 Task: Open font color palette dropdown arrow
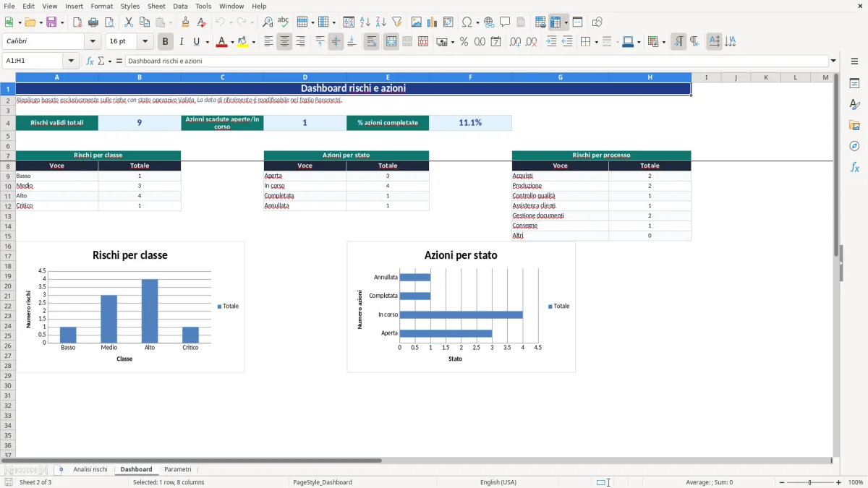[231, 42]
